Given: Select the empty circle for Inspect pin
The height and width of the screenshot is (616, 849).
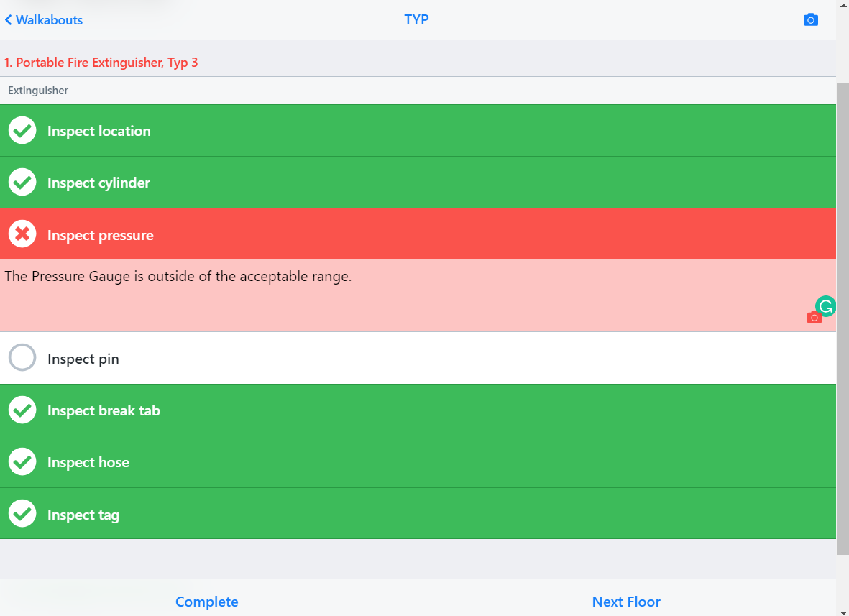Looking at the screenshot, I should pyautogui.click(x=22, y=357).
